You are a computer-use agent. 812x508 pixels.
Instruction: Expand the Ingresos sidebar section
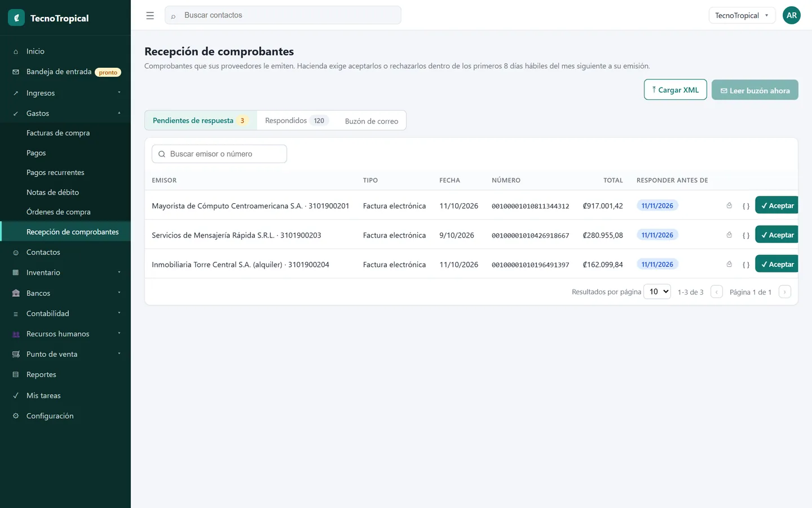tap(65, 93)
